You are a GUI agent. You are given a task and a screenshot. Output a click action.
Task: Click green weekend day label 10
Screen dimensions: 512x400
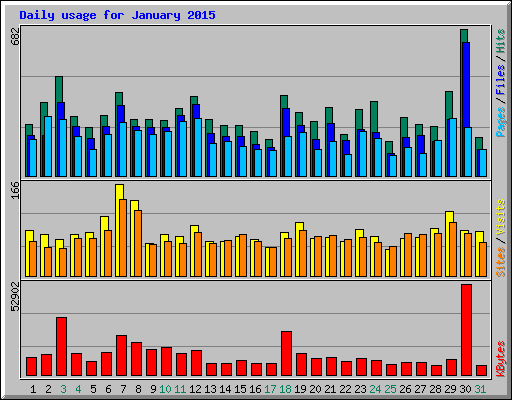pos(165,389)
